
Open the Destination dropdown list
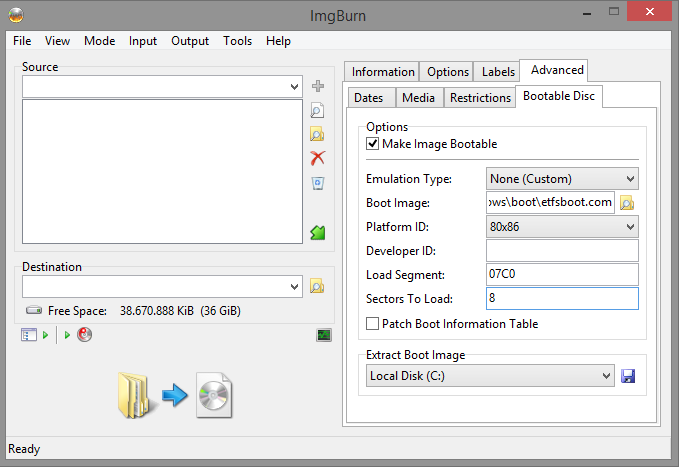[294, 286]
